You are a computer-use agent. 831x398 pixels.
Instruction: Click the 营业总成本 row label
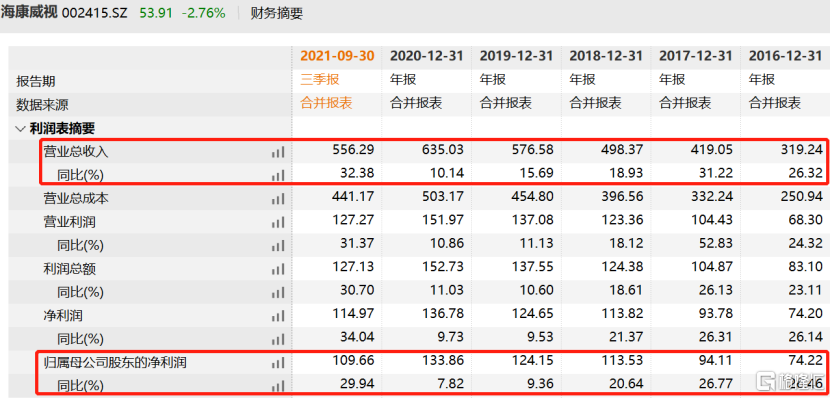pos(76,199)
